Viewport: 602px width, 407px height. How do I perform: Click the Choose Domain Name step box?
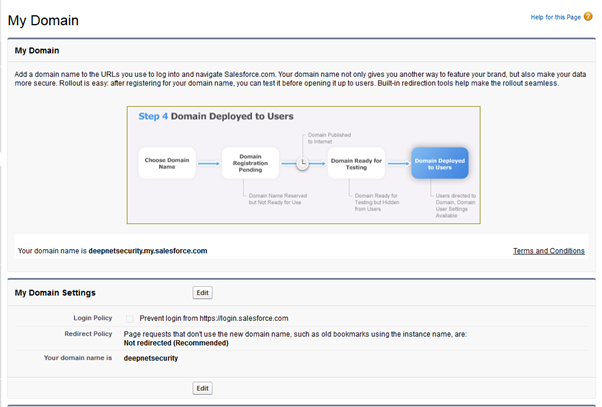pos(167,163)
